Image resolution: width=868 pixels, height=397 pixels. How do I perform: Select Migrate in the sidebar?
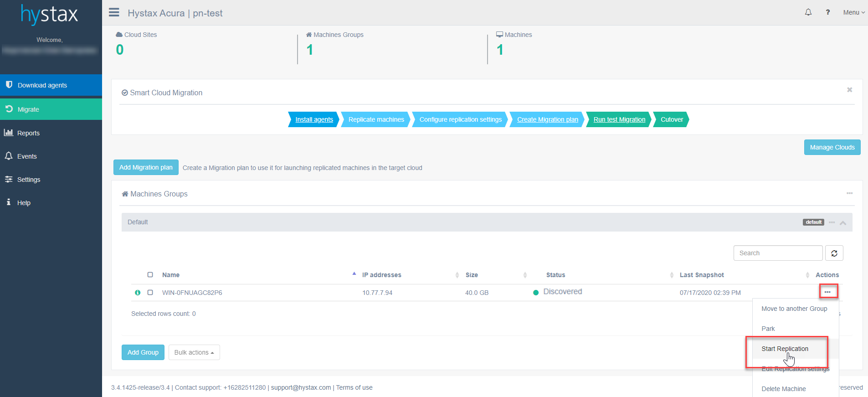[51, 109]
